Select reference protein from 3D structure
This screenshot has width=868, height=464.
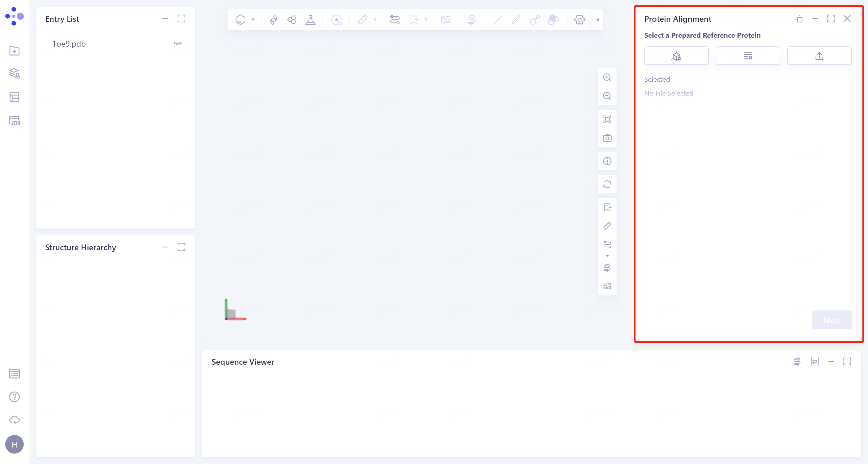[676, 56]
